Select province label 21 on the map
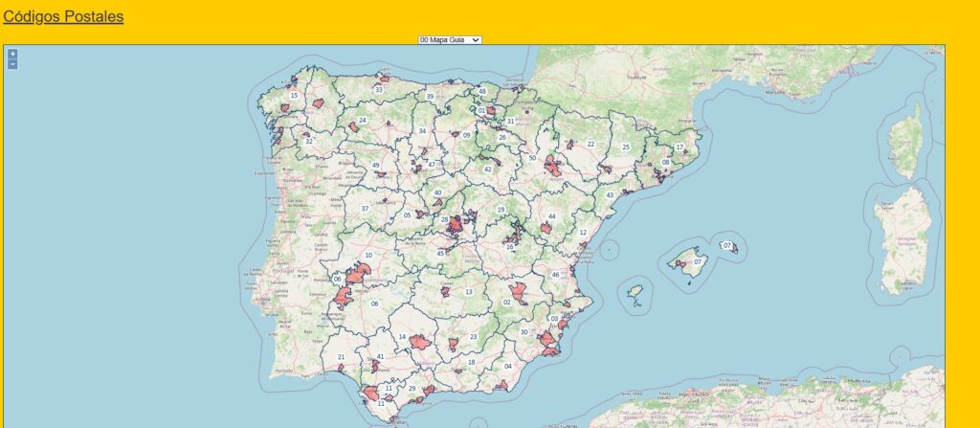Viewport: 980px width, 428px height. click(342, 357)
